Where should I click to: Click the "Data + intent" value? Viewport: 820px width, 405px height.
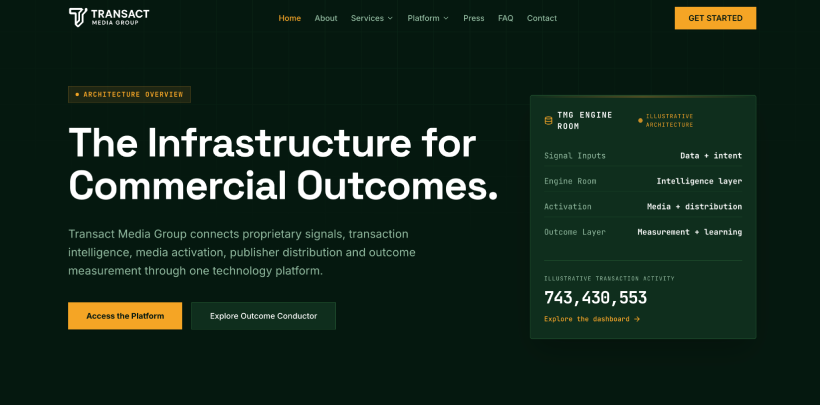[x=711, y=155]
